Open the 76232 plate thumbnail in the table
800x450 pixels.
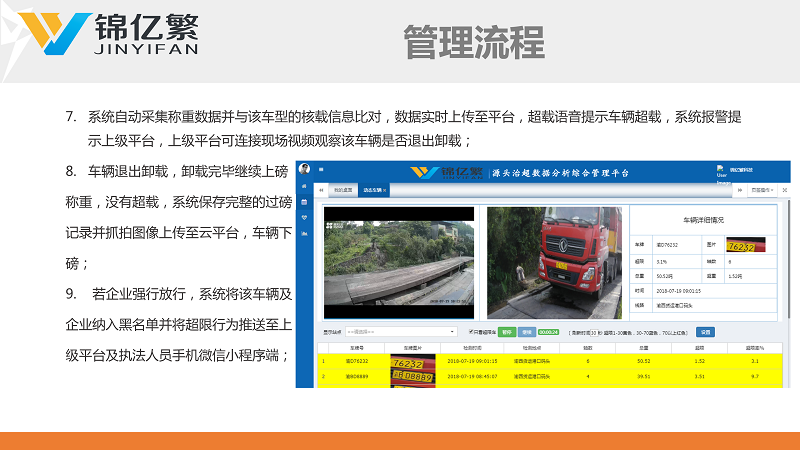click(411, 361)
